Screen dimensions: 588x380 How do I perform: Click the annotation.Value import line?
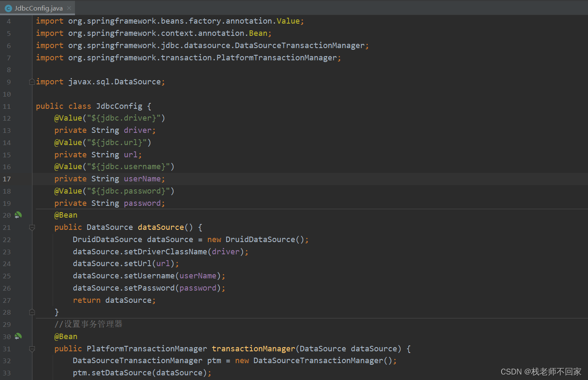coord(170,21)
